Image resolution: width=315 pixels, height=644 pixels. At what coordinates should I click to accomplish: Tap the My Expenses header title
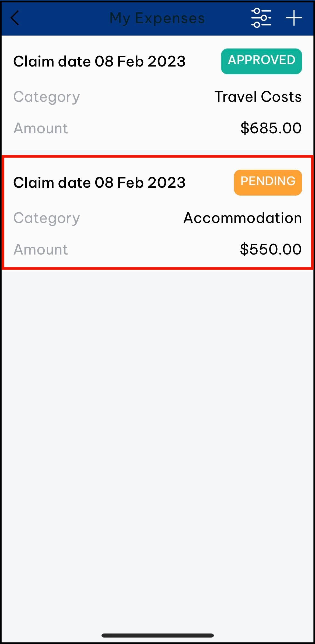click(157, 18)
